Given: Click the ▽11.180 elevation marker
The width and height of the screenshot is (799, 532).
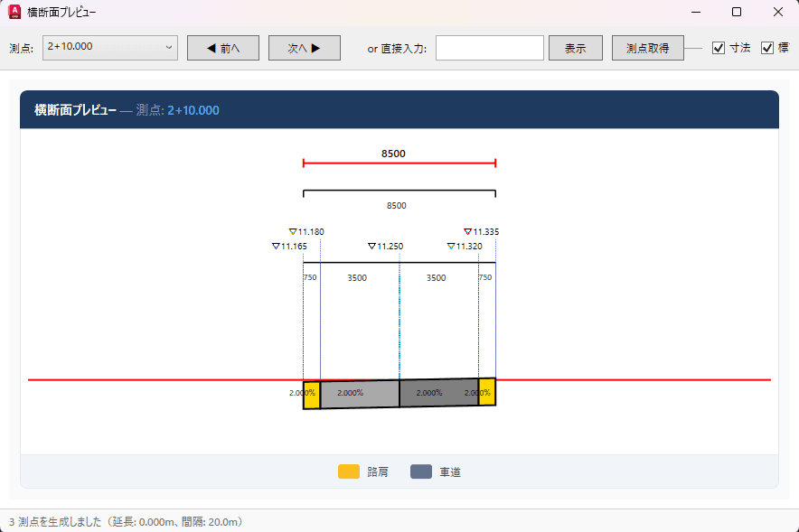Looking at the screenshot, I should point(306,231).
